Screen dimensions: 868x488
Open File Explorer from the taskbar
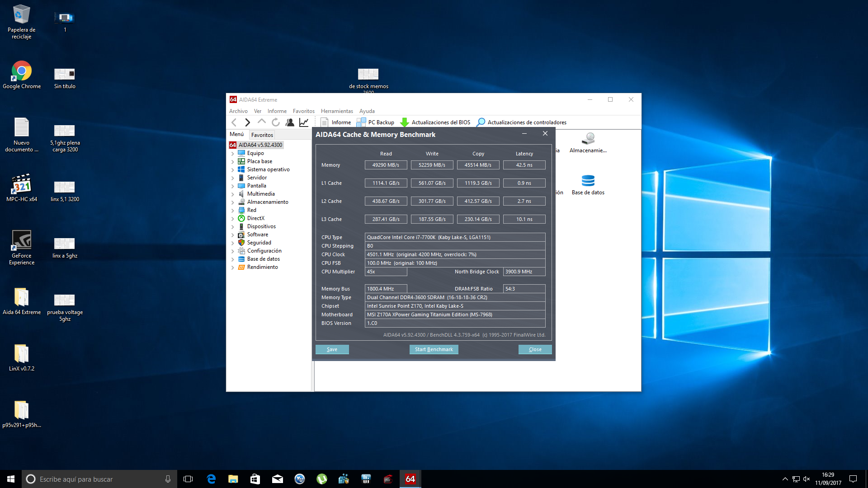click(233, 479)
